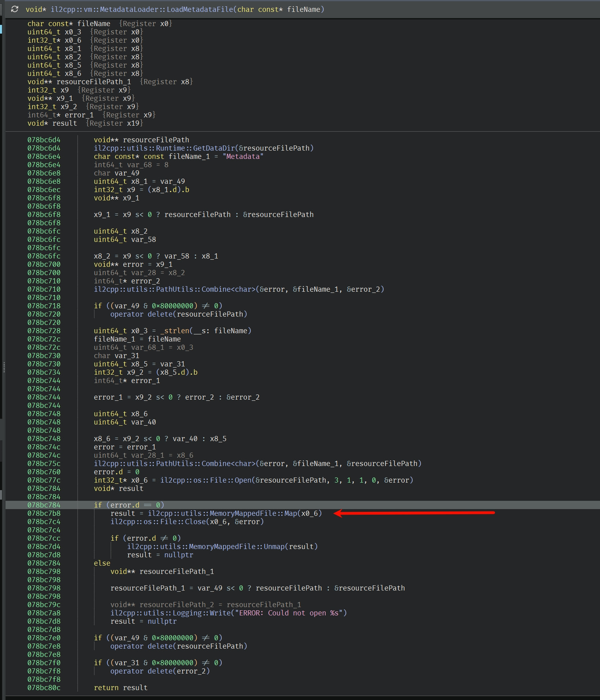Select the "Metadata" string literal
600x700 pixels.
point(243,157)
